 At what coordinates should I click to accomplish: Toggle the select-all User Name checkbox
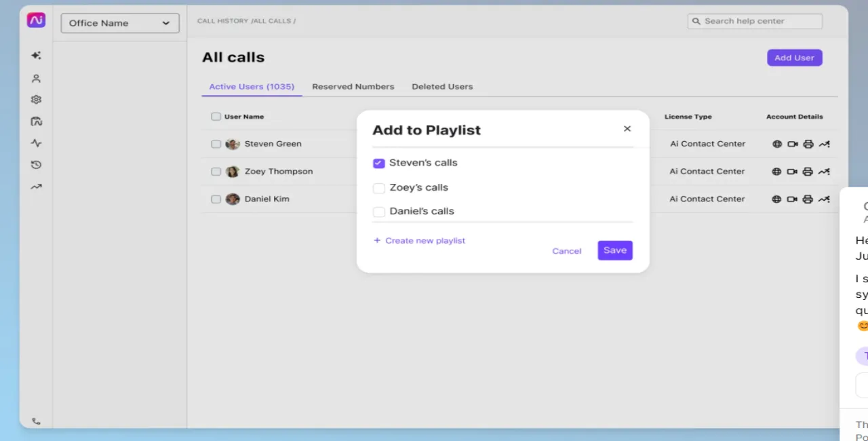(x=216, y=117)
